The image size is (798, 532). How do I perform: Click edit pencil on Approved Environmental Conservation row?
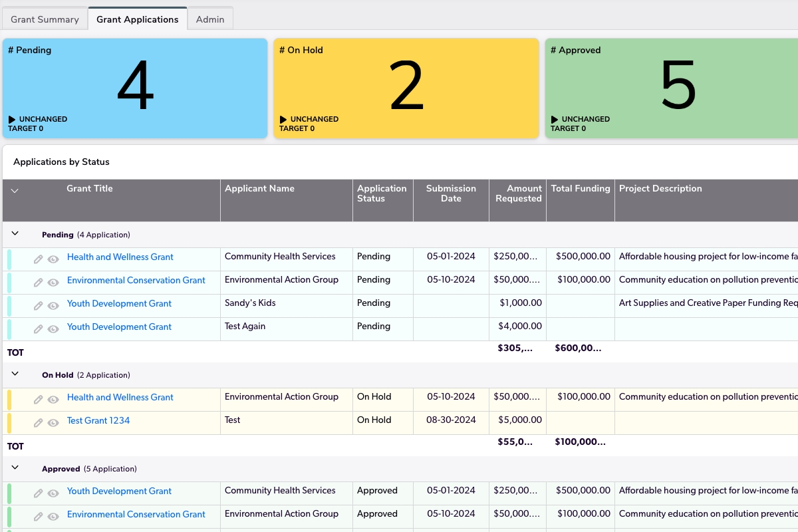(39, 517)
